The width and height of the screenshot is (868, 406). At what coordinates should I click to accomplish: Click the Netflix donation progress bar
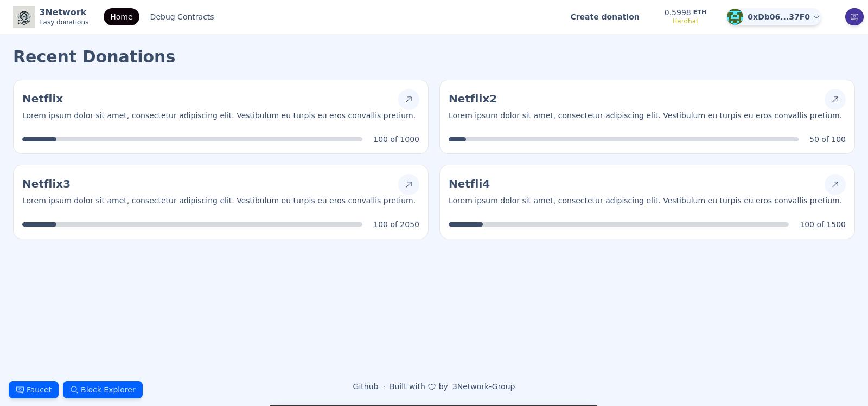(192, 139)
